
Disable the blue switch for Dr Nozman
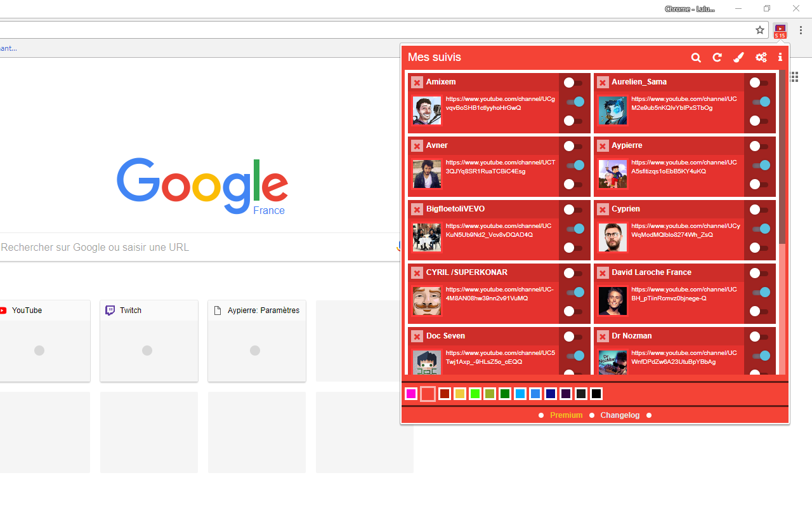(x=761, y=356)
